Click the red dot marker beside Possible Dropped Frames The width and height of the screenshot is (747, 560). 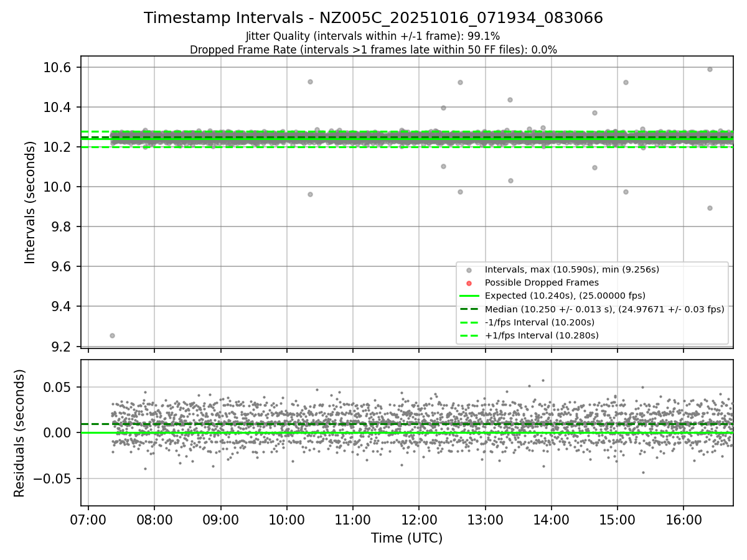point(469,283)
